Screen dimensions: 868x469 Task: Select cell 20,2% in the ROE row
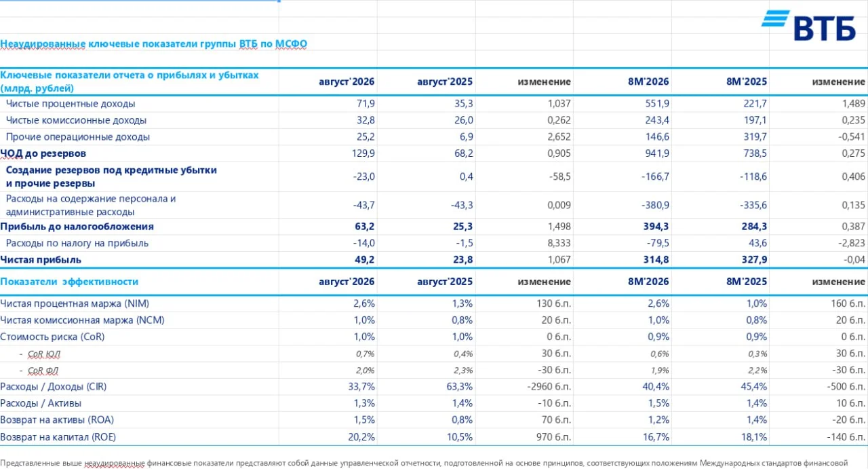(x=361, y=436)
